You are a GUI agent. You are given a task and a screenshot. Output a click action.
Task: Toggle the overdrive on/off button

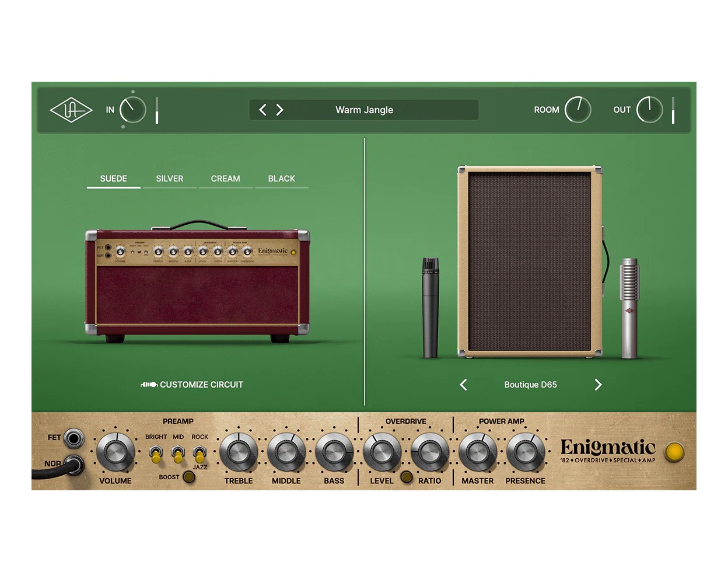[x=407, y=477]
